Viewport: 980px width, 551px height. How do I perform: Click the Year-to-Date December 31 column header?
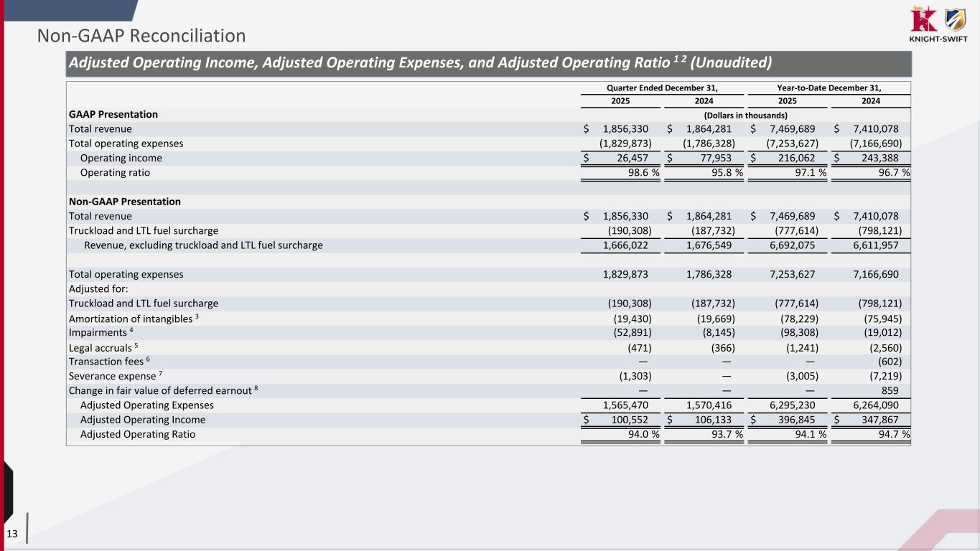[829, 88]
